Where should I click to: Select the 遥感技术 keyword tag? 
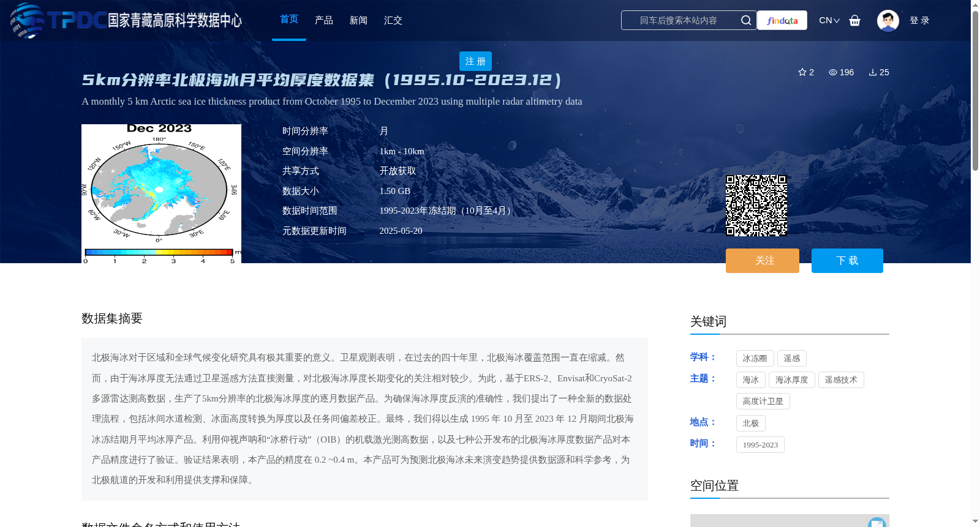(841, 380)
